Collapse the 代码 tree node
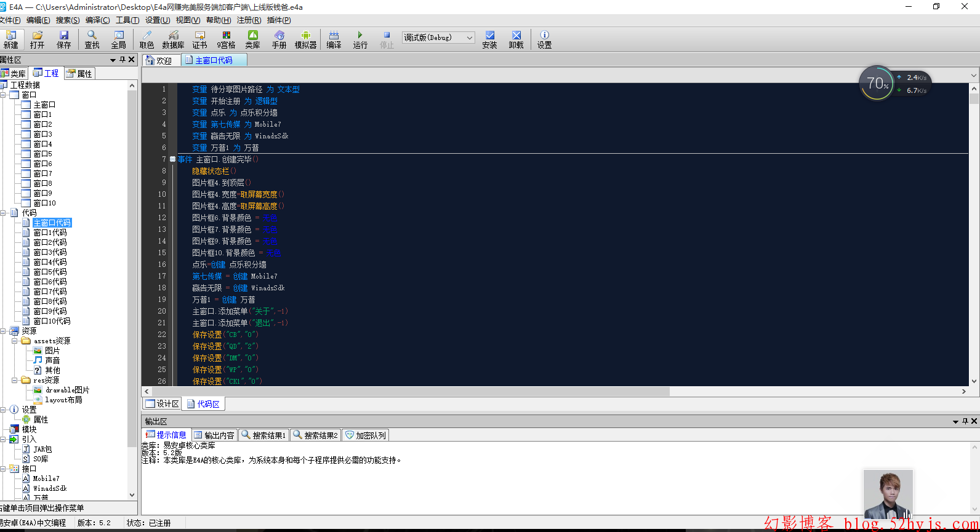The width and height of the screenshot is (980, 532). point(4,213)
